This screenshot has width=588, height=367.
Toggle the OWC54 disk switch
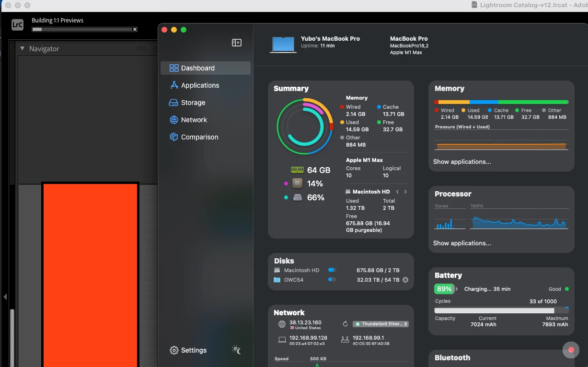[x=332, y=280]
